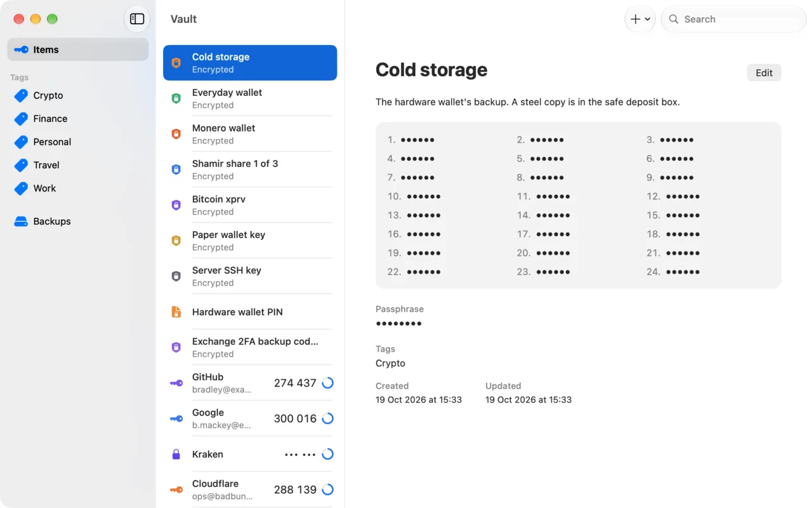
Task: Open the add-item plus dropdown
Action: point(639,19)
